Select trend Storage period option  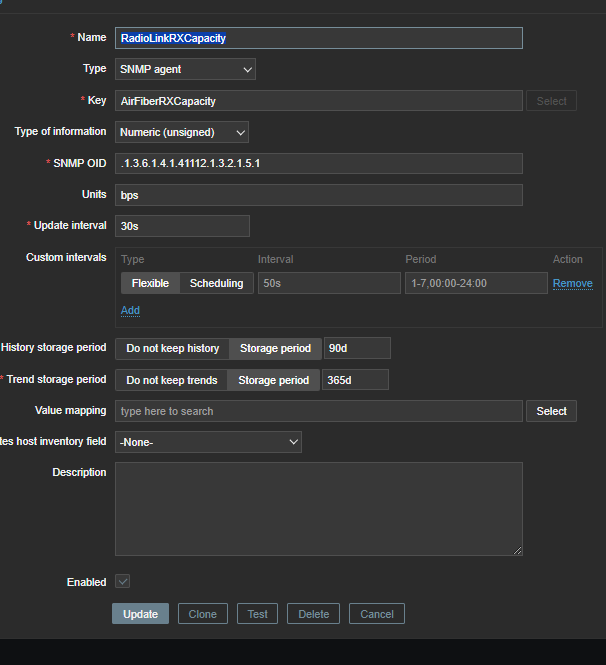(x=273, y=380)
